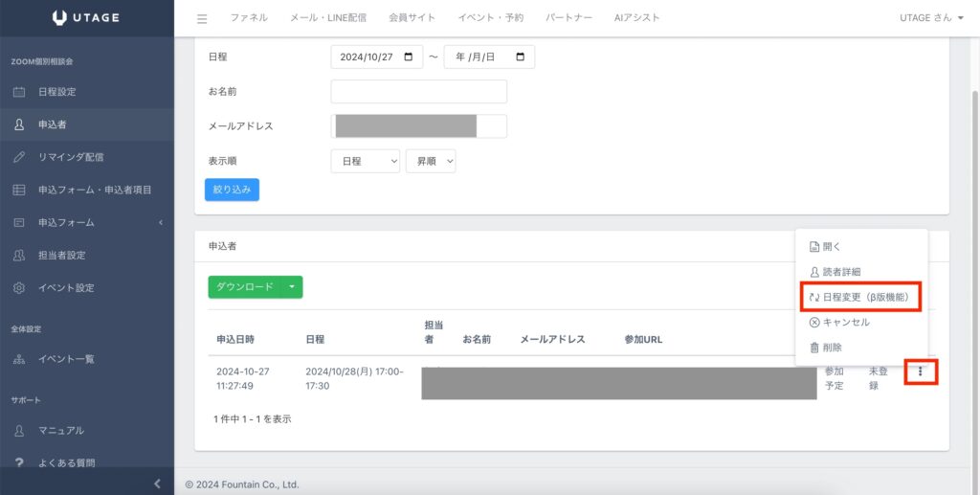Image resolution: width=980 pixels, height=495 pixels.
Task: Click the person icon beside マニュアル
Action: coord(19,431)
